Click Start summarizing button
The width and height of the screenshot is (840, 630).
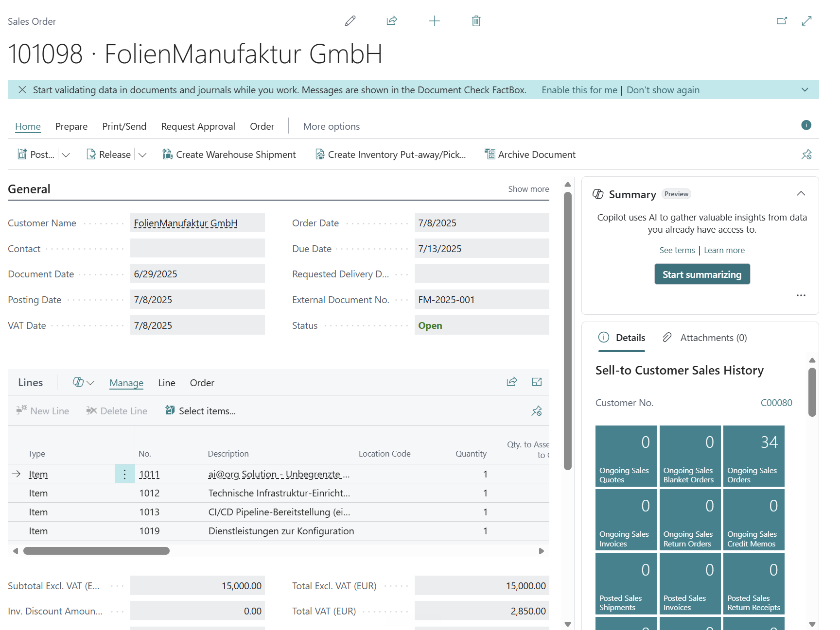702,274
